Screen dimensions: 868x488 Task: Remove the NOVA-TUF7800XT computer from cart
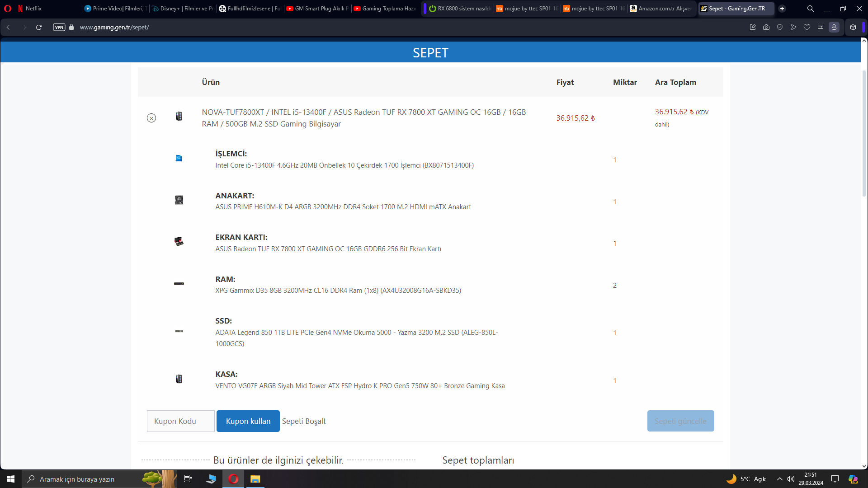pyautogui.click(x=151, y=118)
